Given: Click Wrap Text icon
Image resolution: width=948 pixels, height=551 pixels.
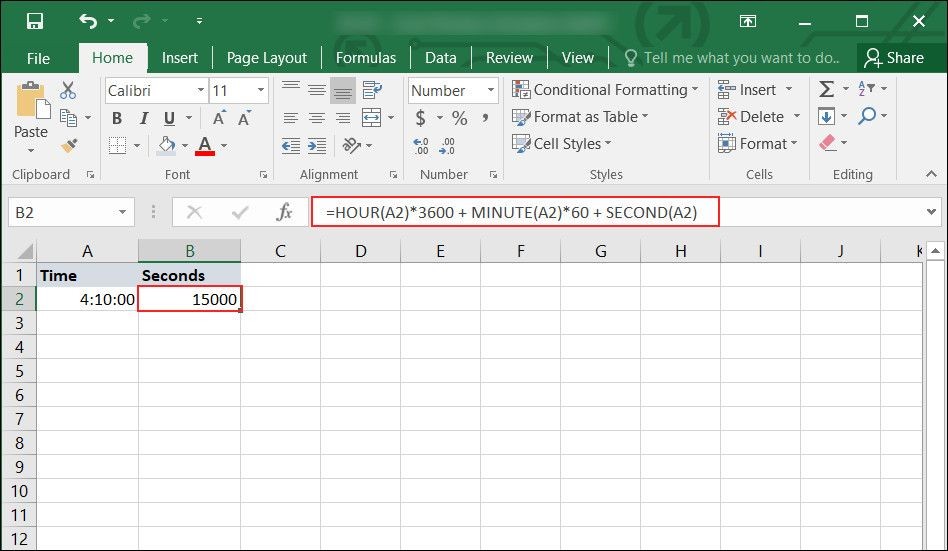Looking at the screenshot, I should coord(372,90).
